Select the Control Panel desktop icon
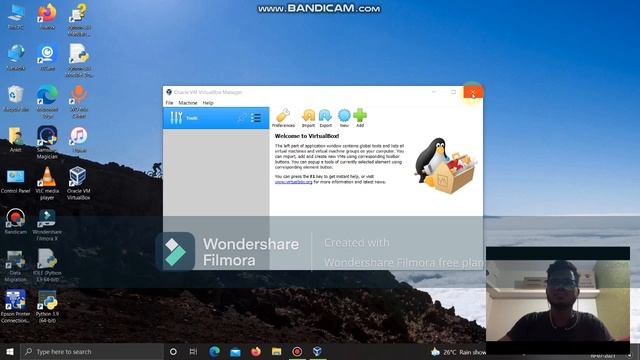The height and width of the screenshot is (360, 640). point(16,181)
